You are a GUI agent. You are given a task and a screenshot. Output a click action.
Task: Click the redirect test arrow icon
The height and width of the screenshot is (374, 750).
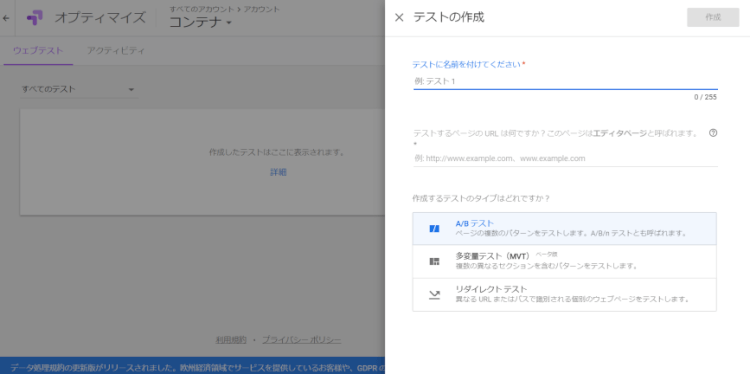(434, 295)
